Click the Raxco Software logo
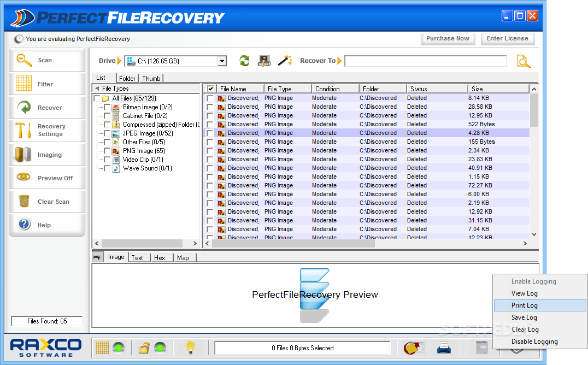 click(x=46, y=348)
